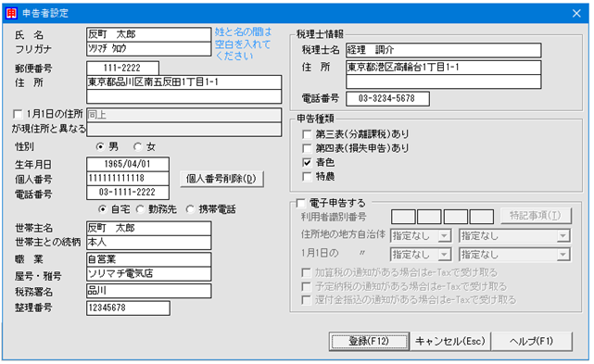The image size is (594, 364).
Task: Click the 申告者設定 title bar icon
Action: 11,13
